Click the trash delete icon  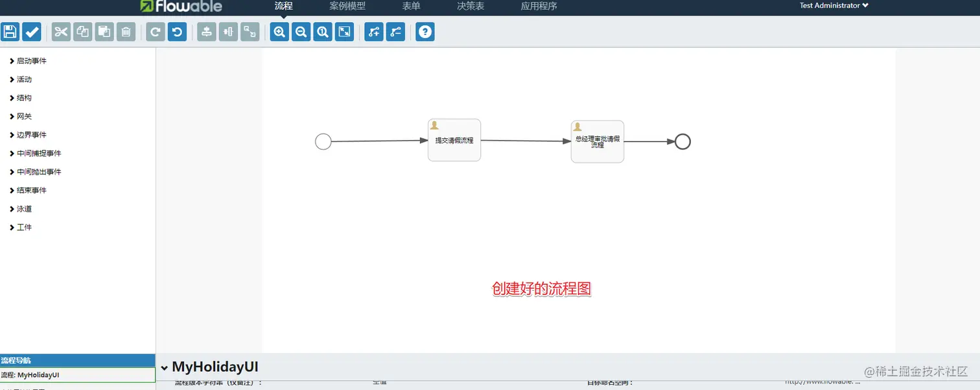(126, 32)
